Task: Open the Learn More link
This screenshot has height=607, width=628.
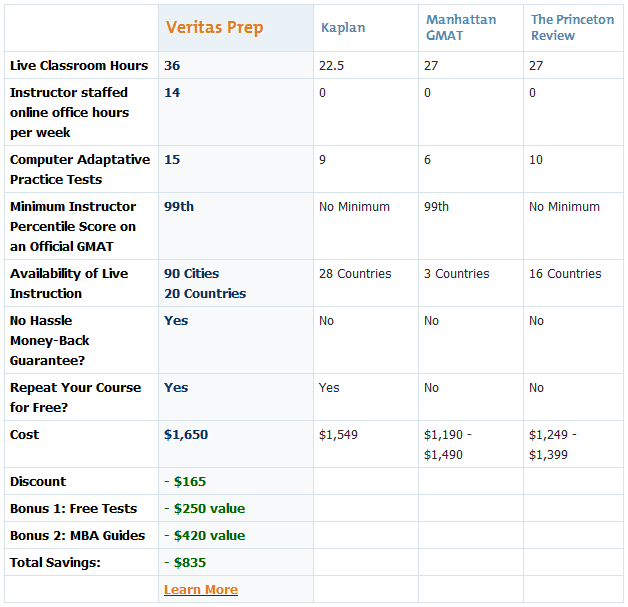Action: pyautogui.click(x=201, y=589)
